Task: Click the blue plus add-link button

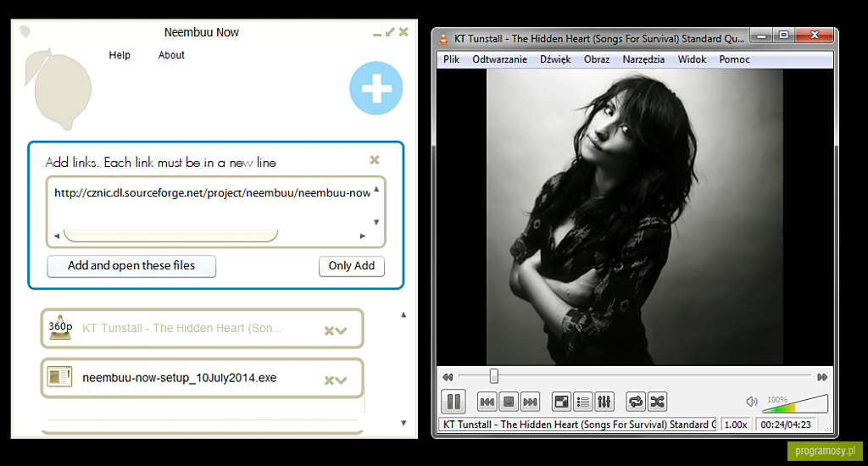Action: tap(376, 88)
